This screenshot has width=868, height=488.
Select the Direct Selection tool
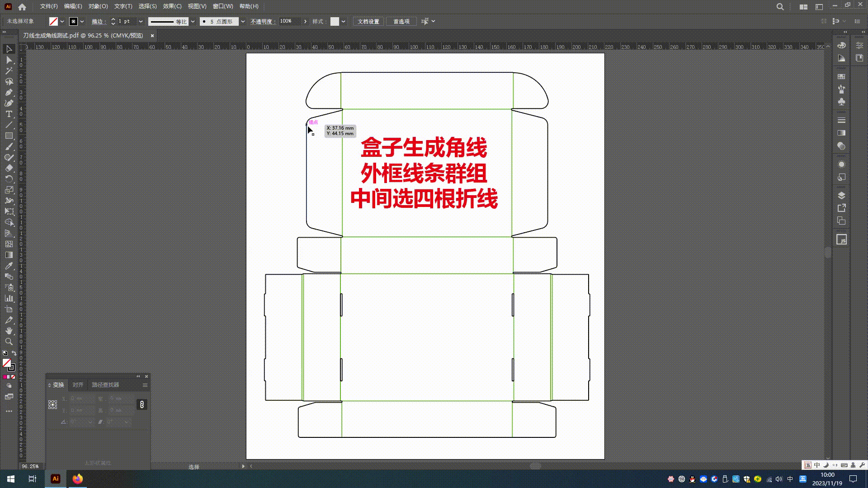tap(9, 60)
